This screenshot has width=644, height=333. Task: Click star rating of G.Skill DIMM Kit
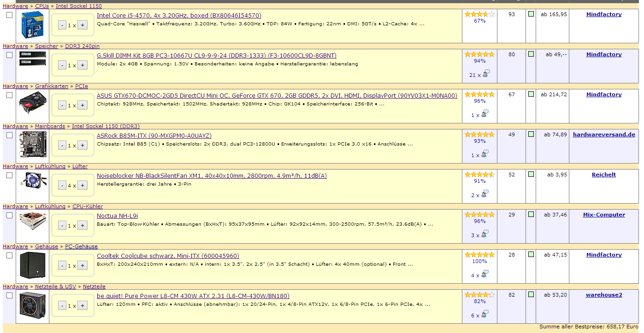479,54
